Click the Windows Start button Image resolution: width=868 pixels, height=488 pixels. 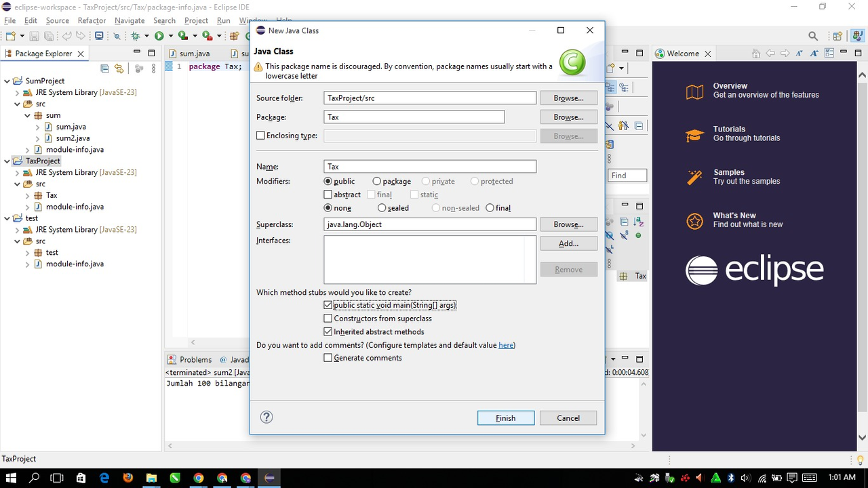pyautogui.click(x=11, y=478)
